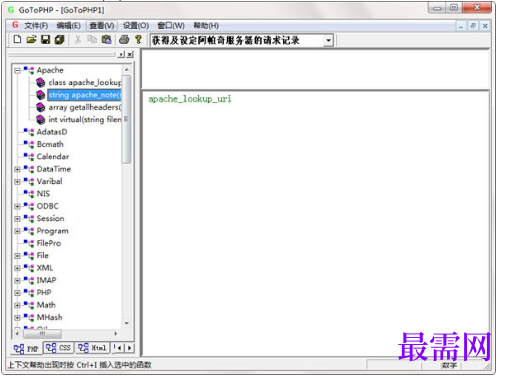Click the category icon next to Bcmath
Screen dimensions: 510x378
coord(29,144)
